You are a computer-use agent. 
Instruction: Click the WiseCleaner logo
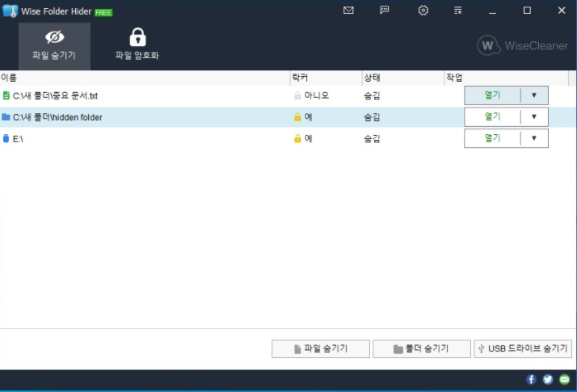pos(523,45)
